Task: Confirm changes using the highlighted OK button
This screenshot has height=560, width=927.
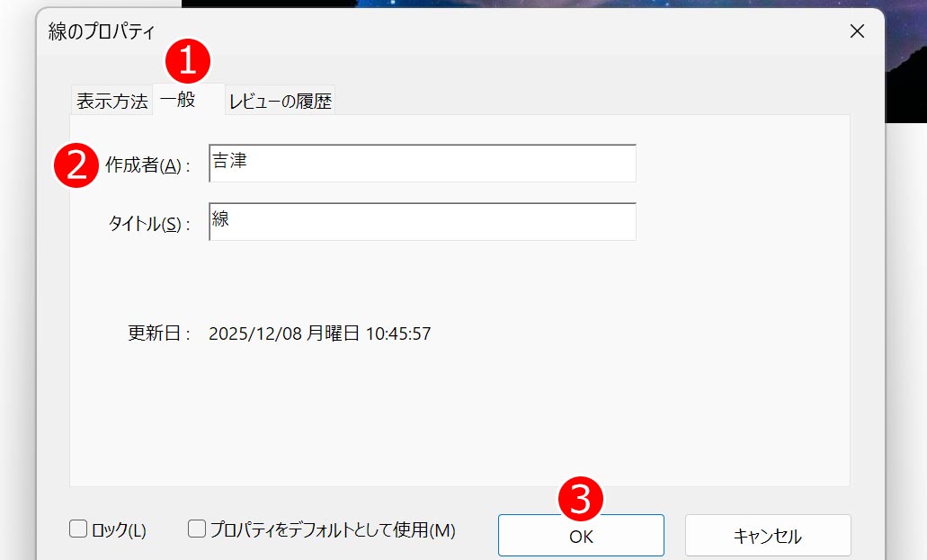Action: coord(581,535)
